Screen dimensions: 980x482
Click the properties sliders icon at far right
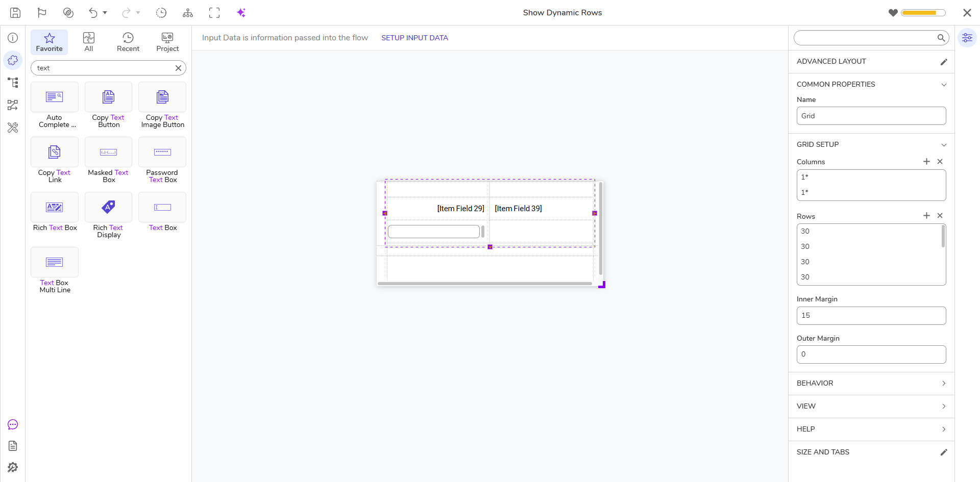point(967,38)
